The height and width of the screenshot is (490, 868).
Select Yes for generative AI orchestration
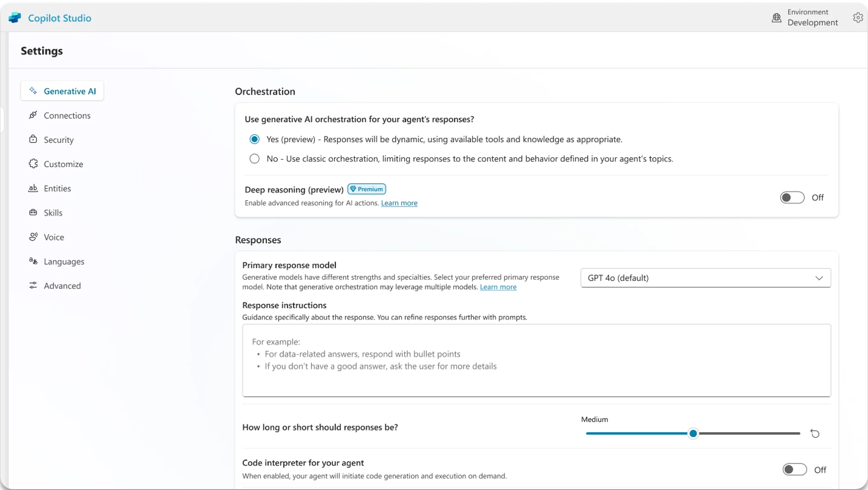[x=255, y=139]
